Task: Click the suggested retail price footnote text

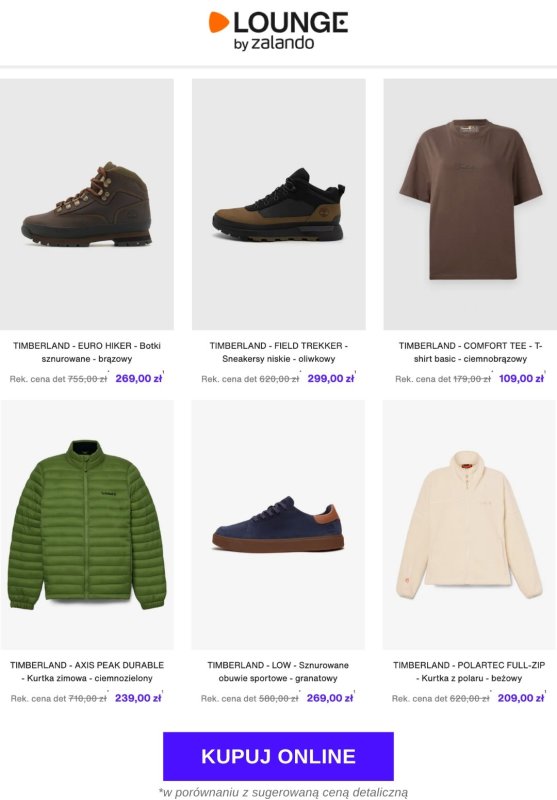Action: pos(283,792)
